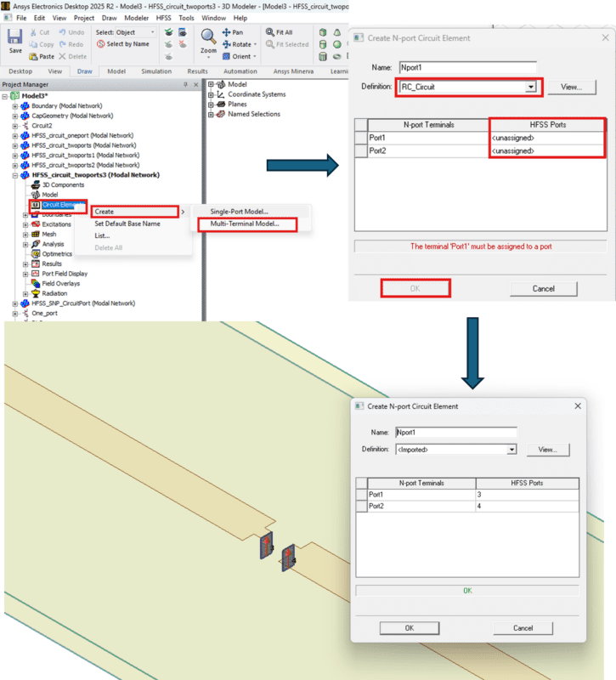Screen dimensions: 616x680
Task: Draw a cylinder primitive icon
Action: 323,44
